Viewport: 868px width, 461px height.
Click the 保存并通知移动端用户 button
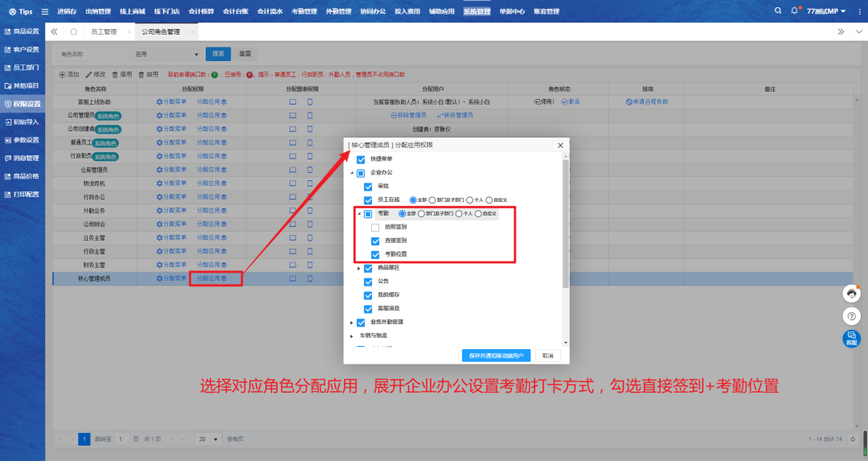(x=496, y=355)
